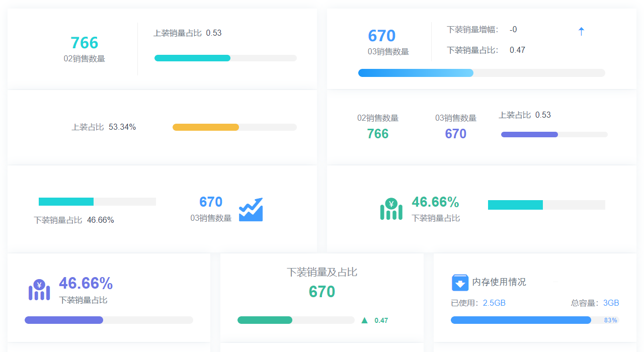Click the blue download icon beside 内存使用情况

pyautogui.click(x=460, y=283)
